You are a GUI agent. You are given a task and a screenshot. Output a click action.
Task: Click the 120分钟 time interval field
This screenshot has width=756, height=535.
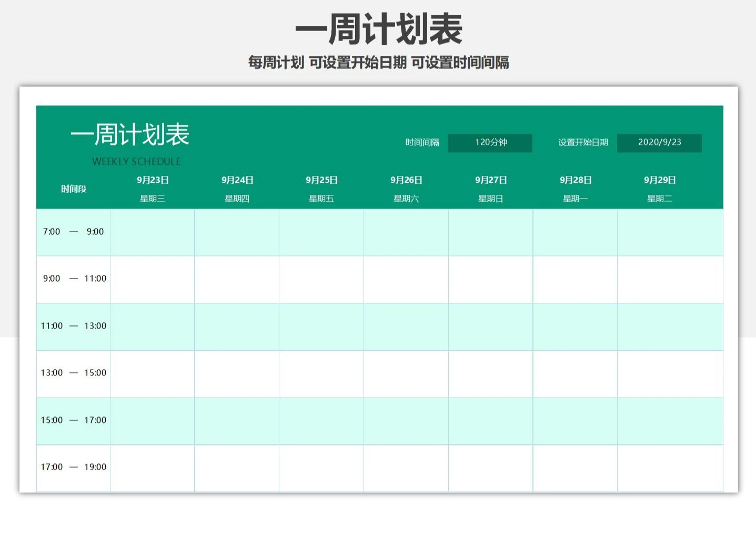[x=490, y=143]
